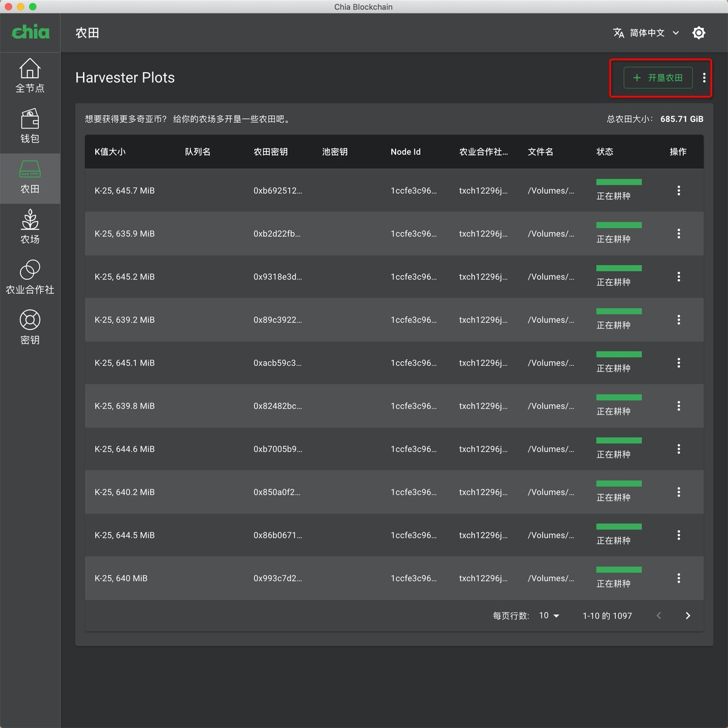Viewport: 728px width, 728px height.
Task: Open the 密钥 keys page
Action: pos(30,328)
